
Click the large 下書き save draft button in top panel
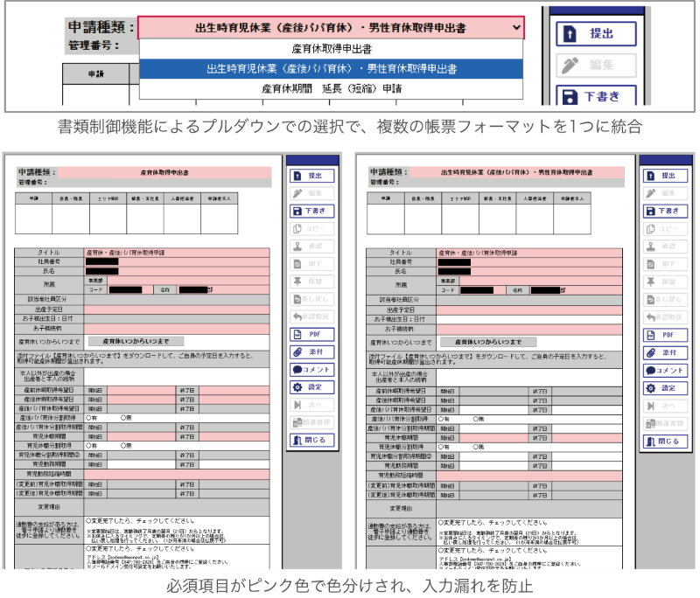click(x=596, y=96)
